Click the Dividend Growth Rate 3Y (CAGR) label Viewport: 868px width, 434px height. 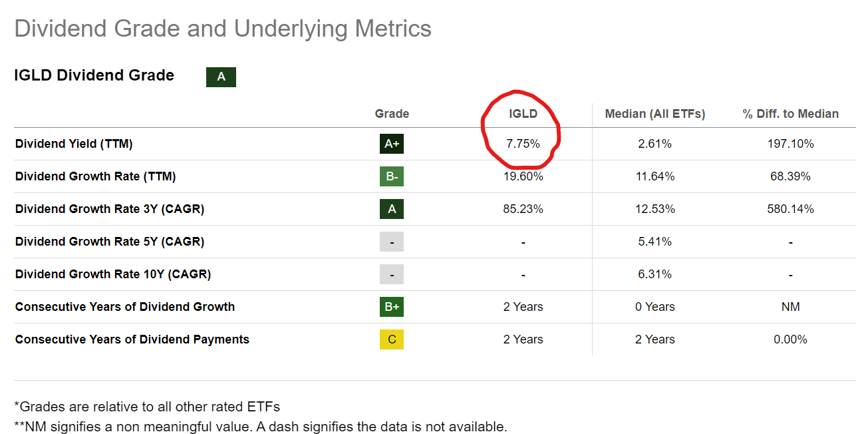tap(110, 209)
